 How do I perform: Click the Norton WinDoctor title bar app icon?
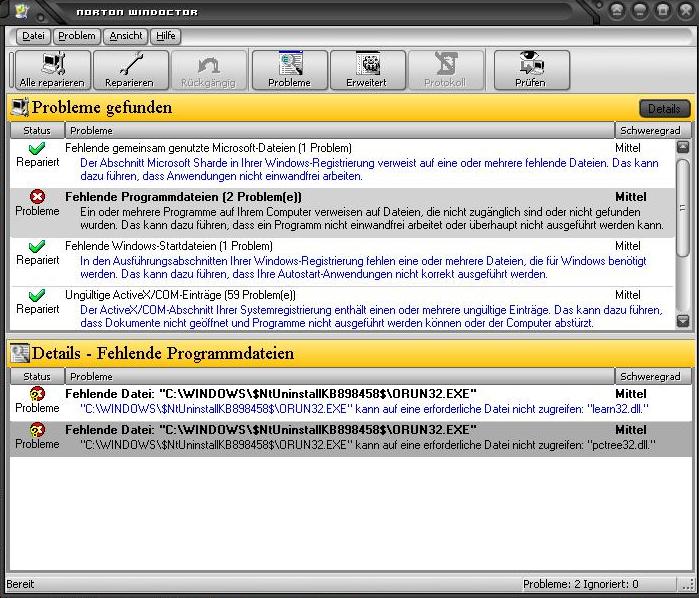click(21, 11)
